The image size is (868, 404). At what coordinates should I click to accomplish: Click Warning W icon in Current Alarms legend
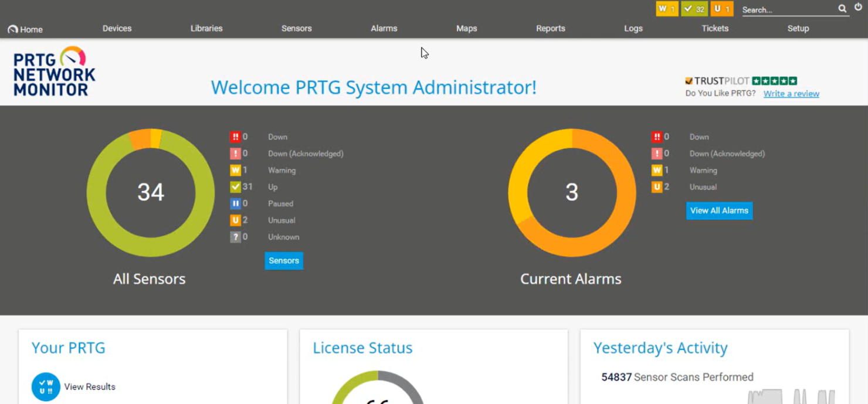(x=657, y=170)
